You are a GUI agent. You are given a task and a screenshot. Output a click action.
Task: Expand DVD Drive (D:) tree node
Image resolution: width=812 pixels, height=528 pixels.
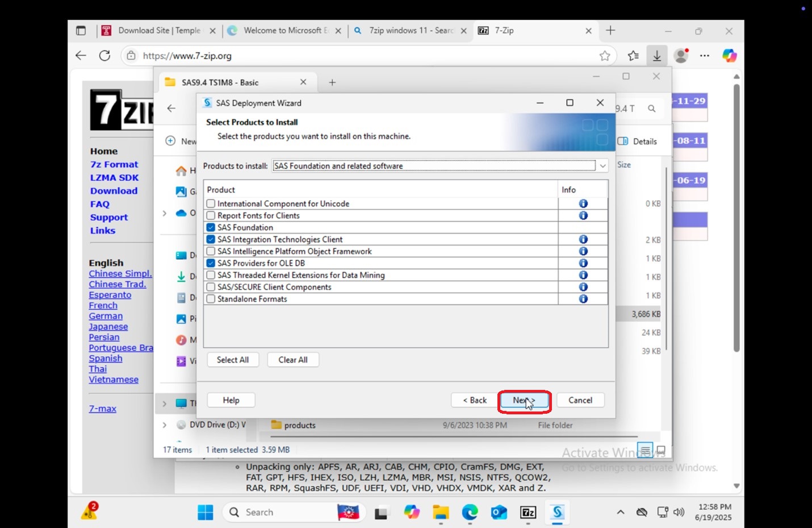(x=164, y=425)
